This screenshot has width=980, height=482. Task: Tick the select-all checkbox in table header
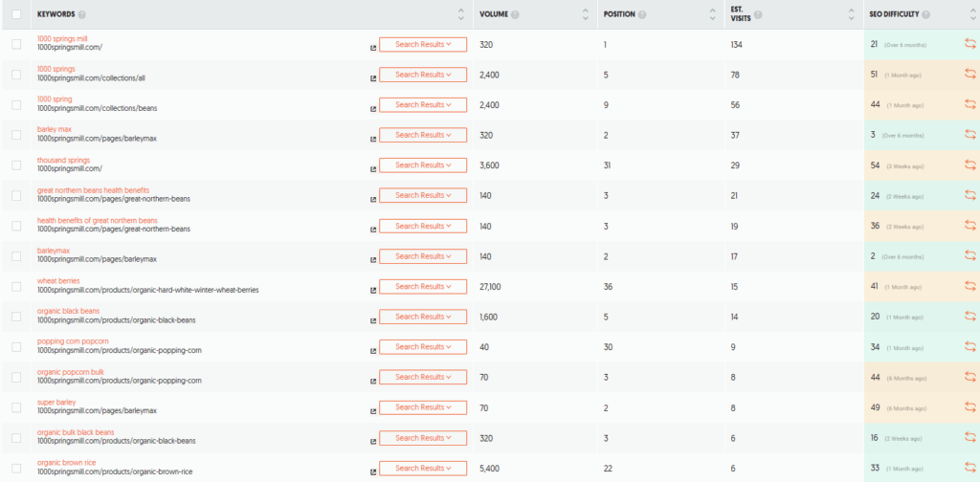click(x=16, y=13)
